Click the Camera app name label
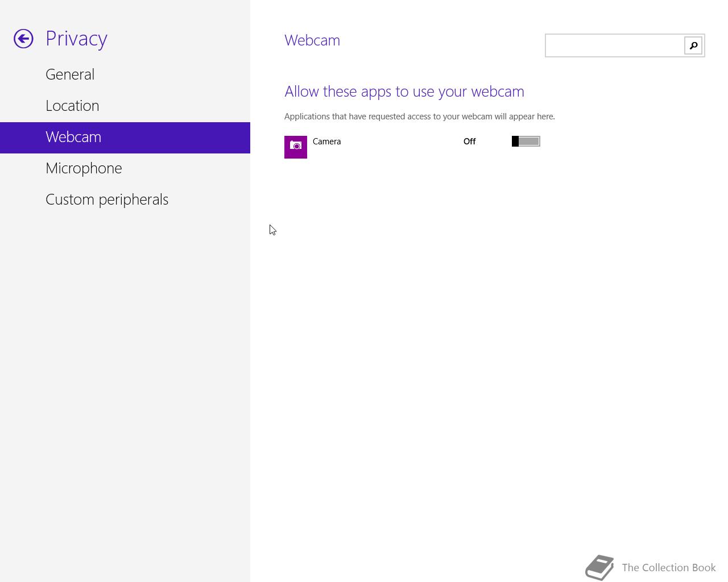Screen dimensions: 728x582 coord(327,142)
